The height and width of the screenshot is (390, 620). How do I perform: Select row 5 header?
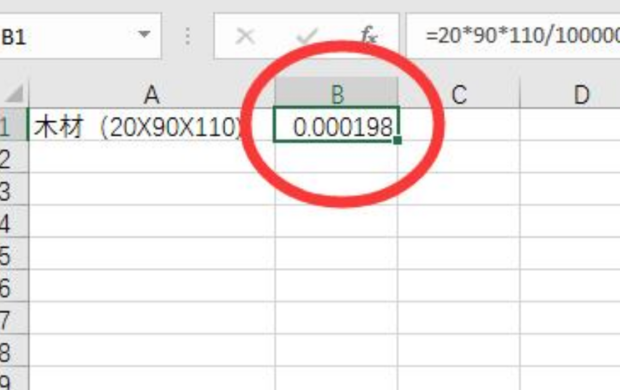click(14, 254)
